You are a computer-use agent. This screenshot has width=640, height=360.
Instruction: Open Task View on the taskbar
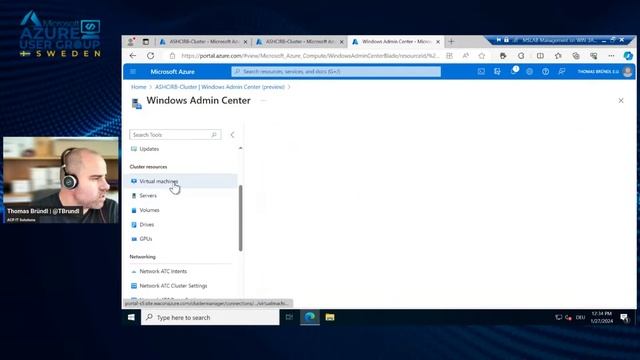289,317
